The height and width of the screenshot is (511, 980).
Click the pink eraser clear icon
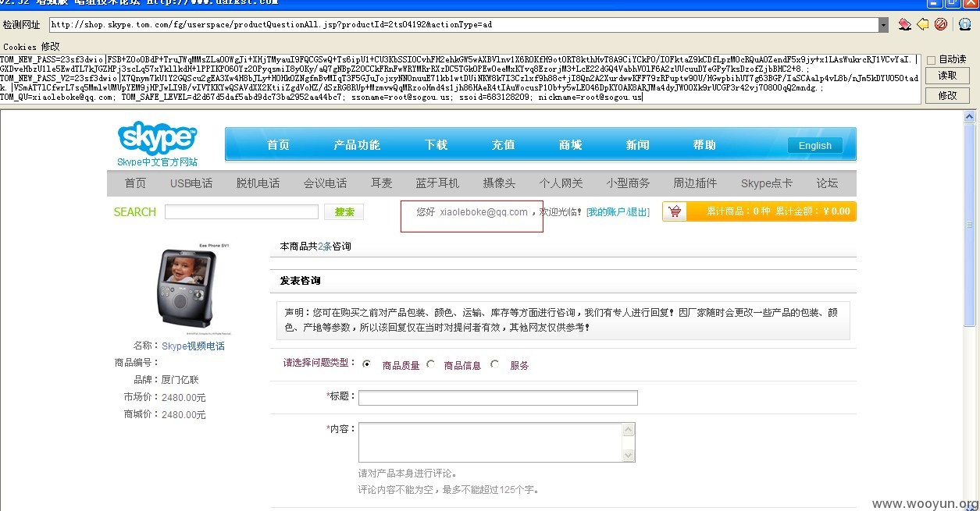point(905,24)
